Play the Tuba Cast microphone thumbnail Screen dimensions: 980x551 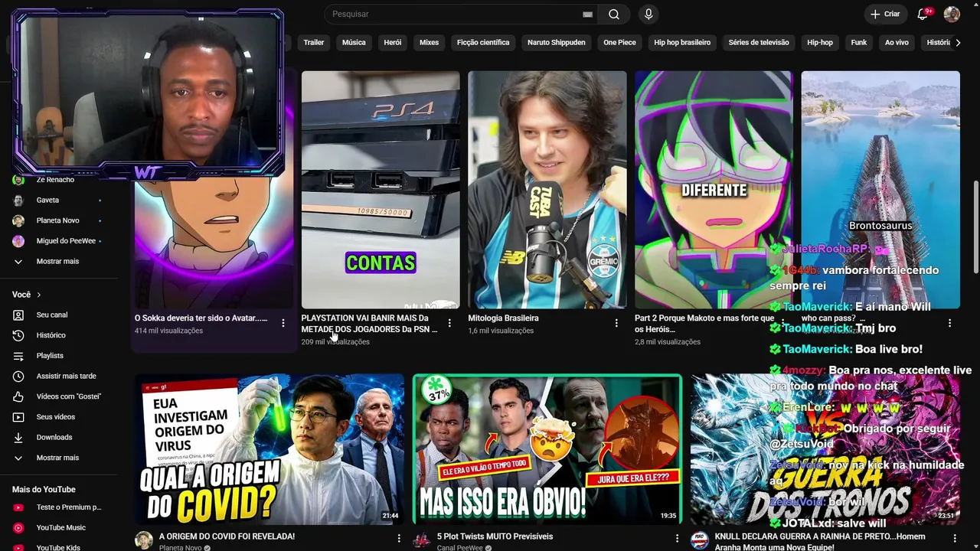tap(547, 190)
